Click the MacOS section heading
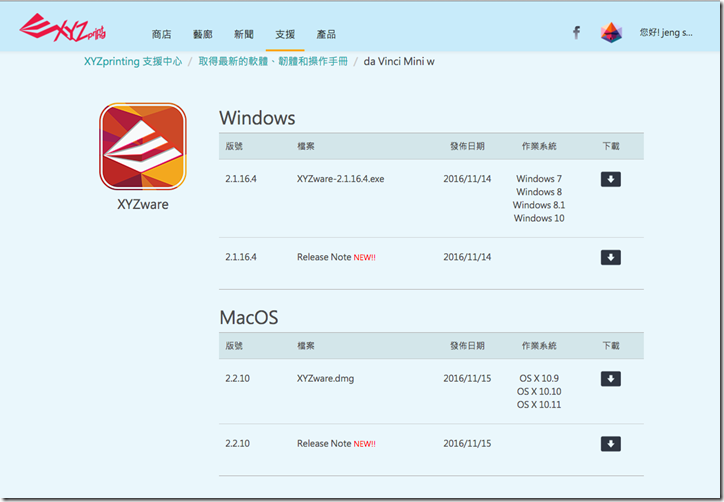This screenshot has height=502, width=724. pyautogui.click(x=249, y=317)
